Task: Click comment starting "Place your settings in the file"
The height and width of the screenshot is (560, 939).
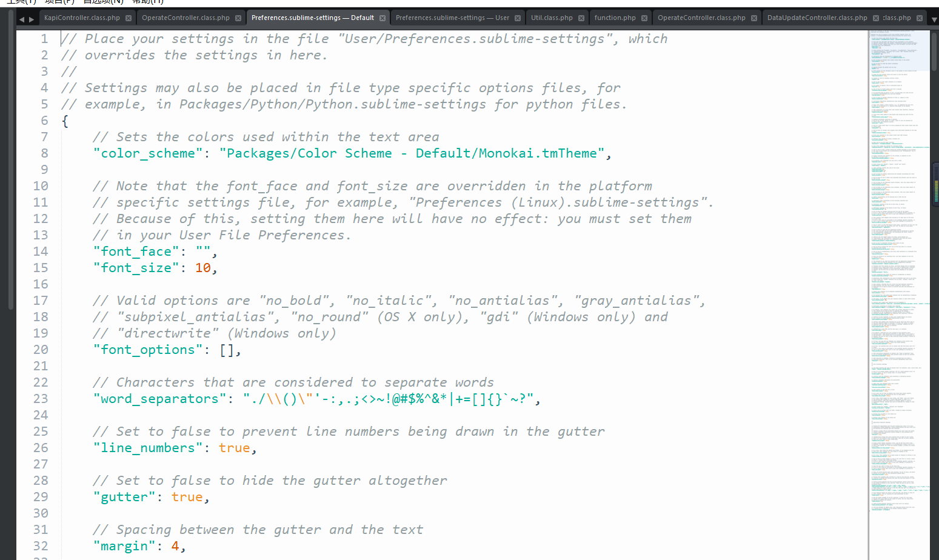Action: coord(364,39)
